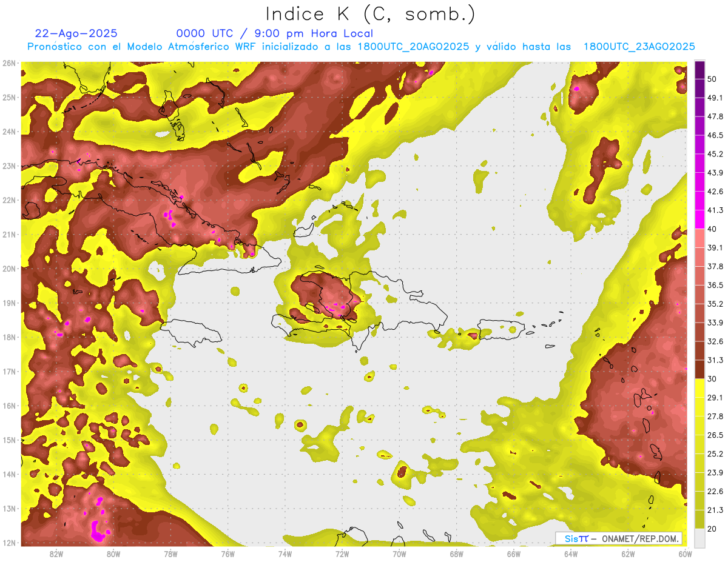Click the "Indice K (C, somb.)" title

(371, 14)
